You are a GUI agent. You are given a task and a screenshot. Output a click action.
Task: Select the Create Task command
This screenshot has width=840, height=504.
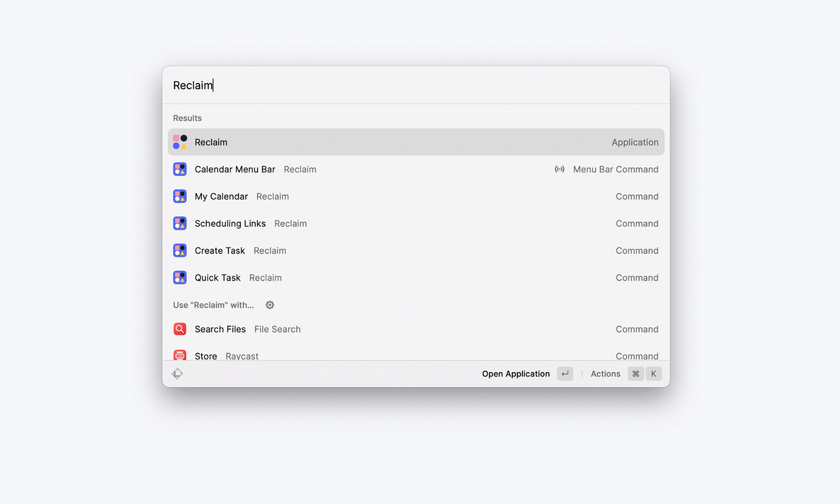tap(416, 250)
